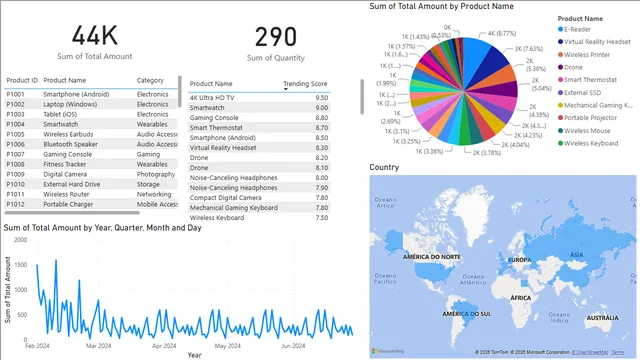
Task: Select the largest blue E-Reader pie slice
Action: [476, 61]
